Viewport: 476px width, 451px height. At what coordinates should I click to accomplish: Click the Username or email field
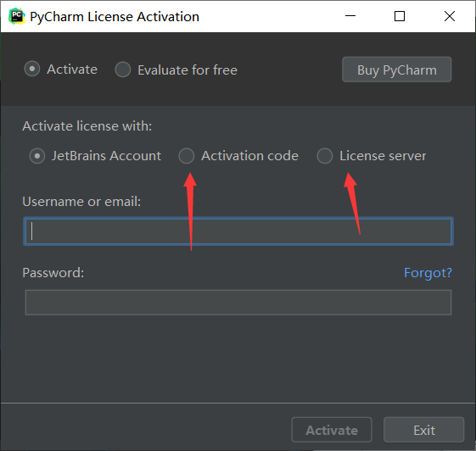238,231
